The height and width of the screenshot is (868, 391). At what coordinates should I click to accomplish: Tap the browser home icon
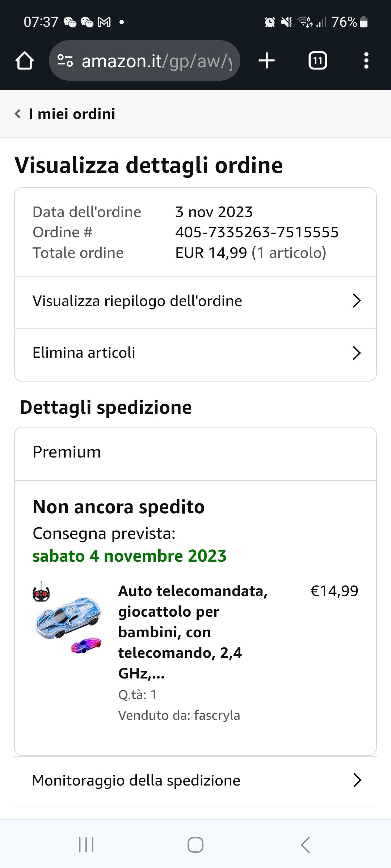25,61
